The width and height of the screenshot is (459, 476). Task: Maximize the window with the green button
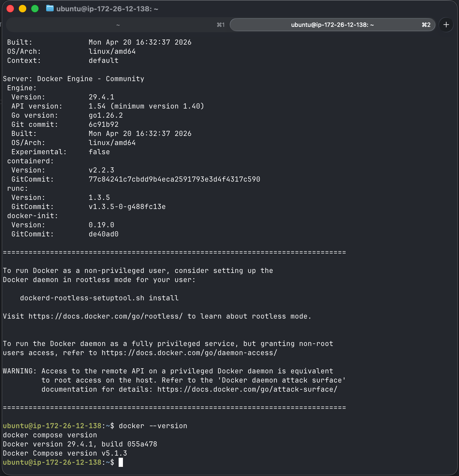pyautogui.click(x=35, y=9)
